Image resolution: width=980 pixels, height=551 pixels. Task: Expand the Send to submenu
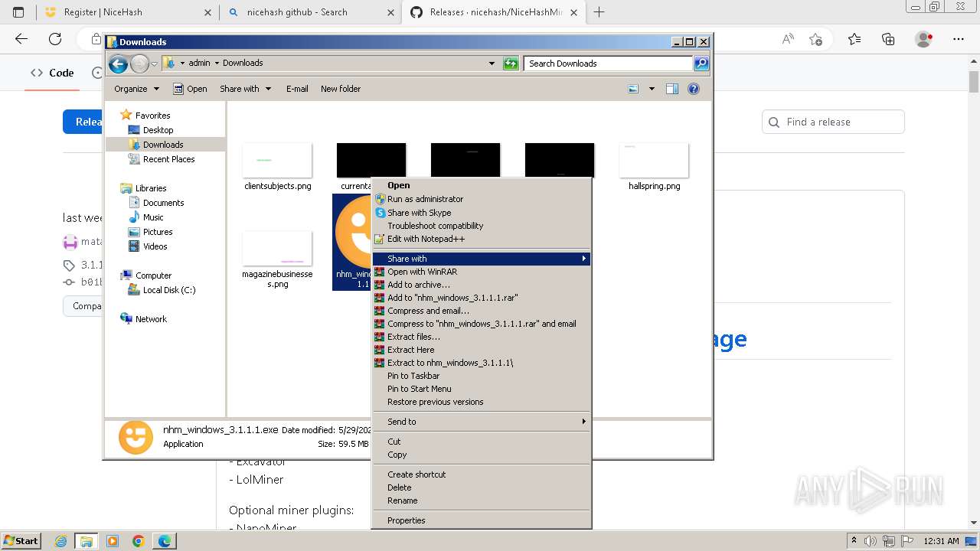(x=482, y=422)
